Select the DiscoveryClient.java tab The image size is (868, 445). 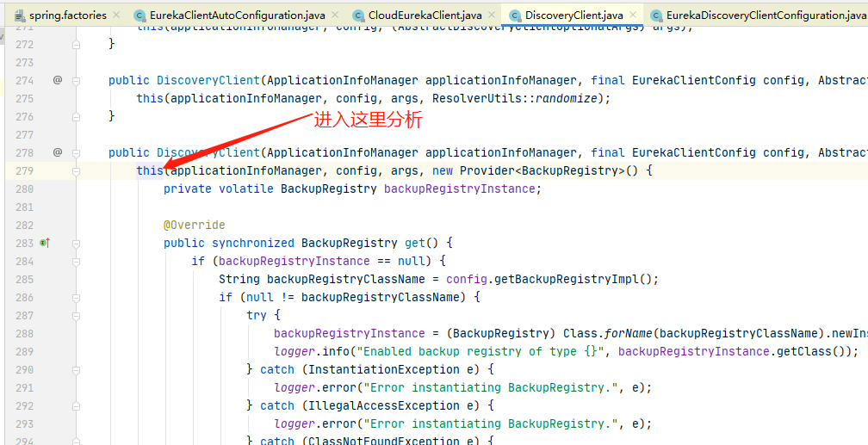tap(573, 15)
